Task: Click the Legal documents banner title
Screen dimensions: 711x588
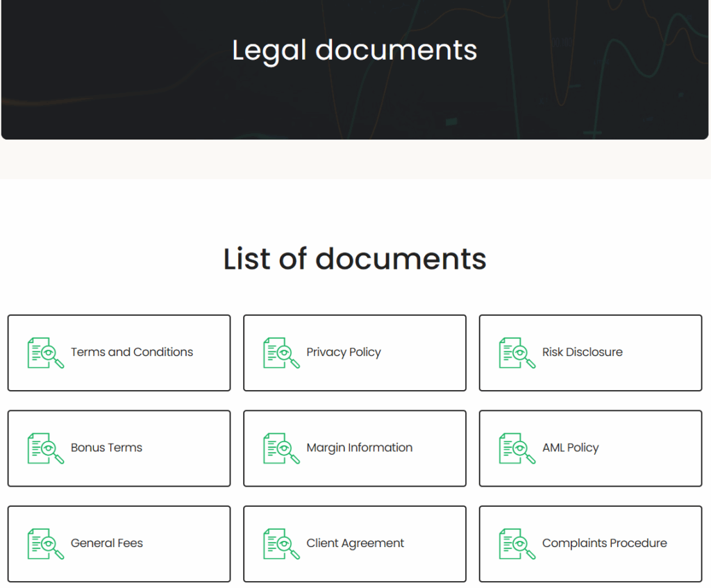Action: coord(355,50)
